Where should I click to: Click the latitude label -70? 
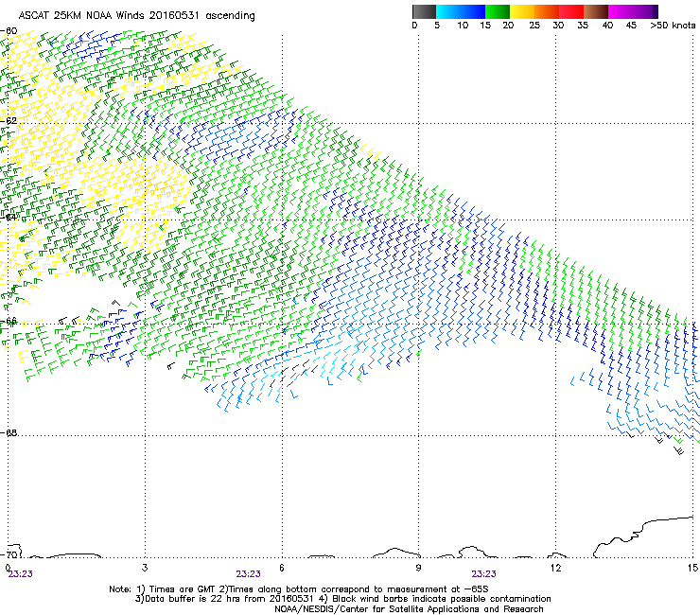(x=9, y=554)
